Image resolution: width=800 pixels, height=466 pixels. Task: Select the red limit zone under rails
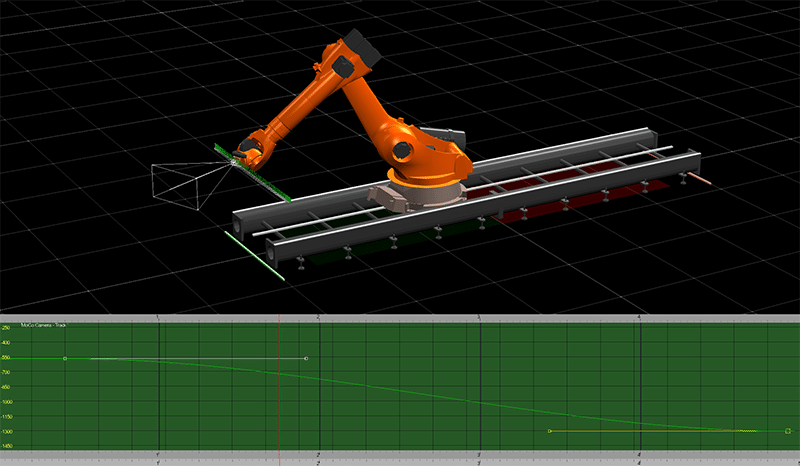pyautogui.click(x=560, y=205)
